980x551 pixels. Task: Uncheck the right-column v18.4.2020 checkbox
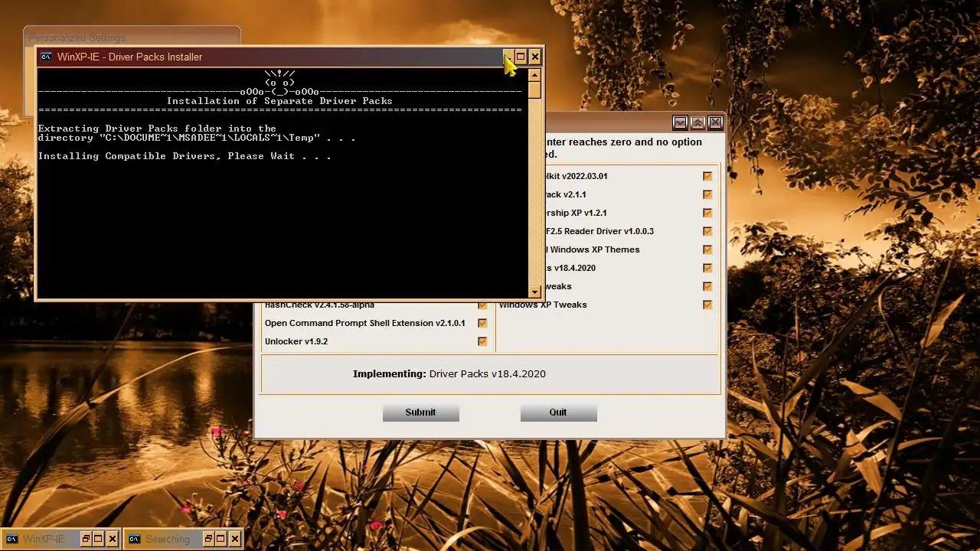coord(707,268)
